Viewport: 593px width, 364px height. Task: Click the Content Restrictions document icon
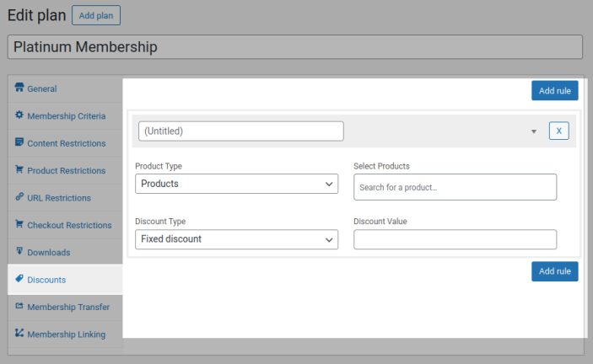[x=19, y=142]
